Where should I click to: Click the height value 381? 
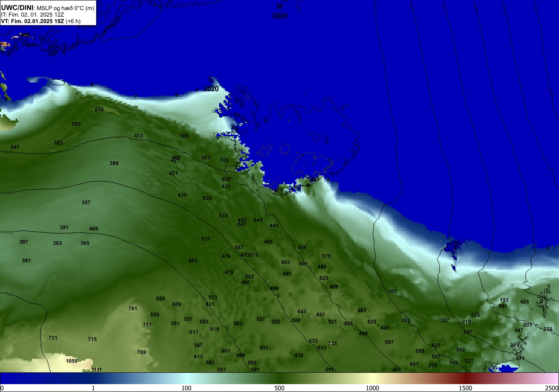(392, 291)
